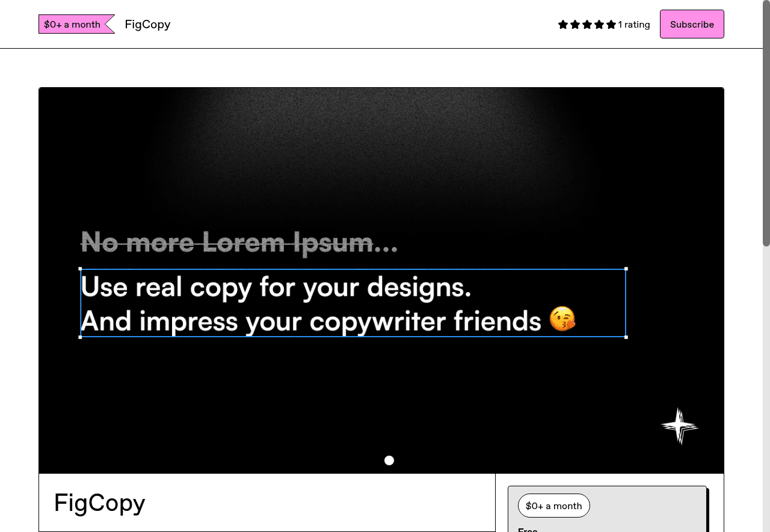
Task: Click the fourth rating star
Action: click(599, 25)
